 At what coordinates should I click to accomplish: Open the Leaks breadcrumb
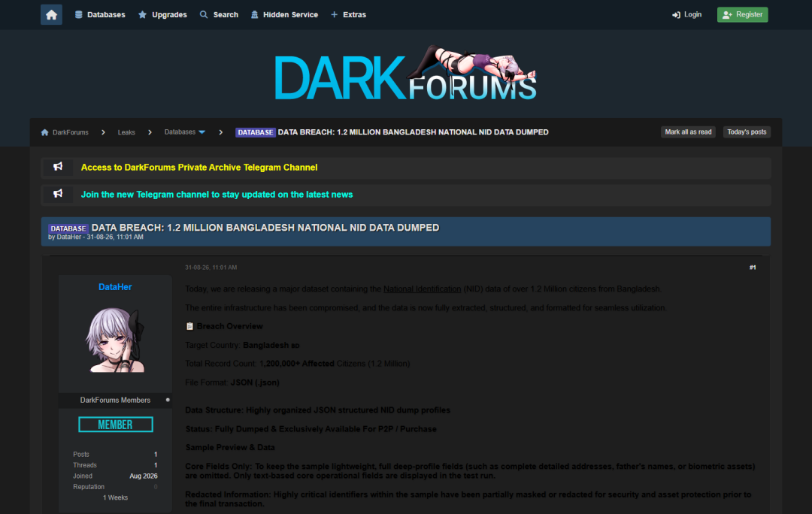(126, 132)
